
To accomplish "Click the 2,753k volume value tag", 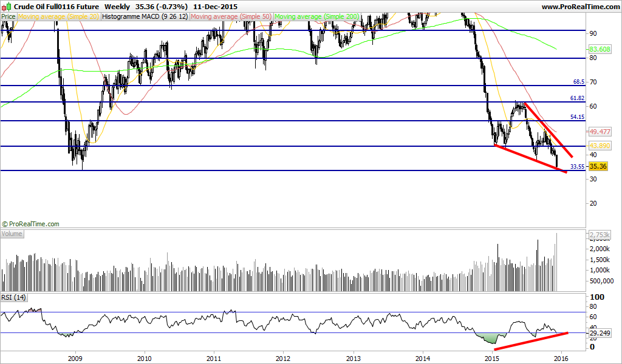I will point(600,235).
